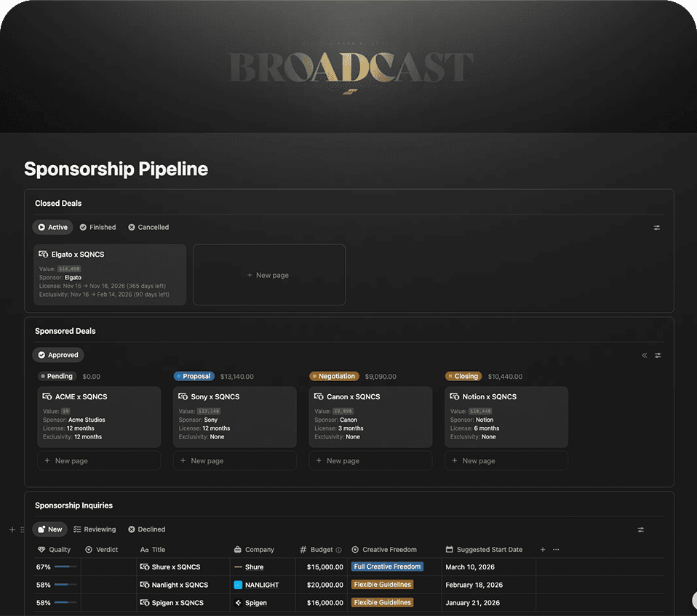Add a New page under Pending column
This screenshot has width=697, height=616.
click(x=99, y=461)
